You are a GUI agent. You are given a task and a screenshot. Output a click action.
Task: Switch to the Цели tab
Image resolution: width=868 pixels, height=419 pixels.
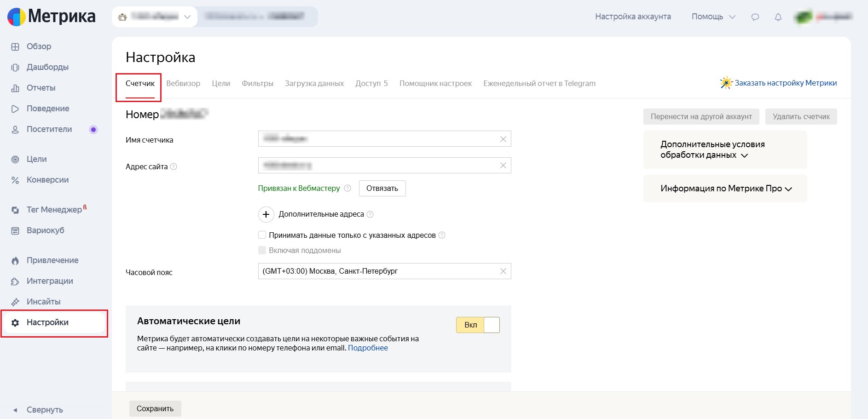(x=221, y=83)
